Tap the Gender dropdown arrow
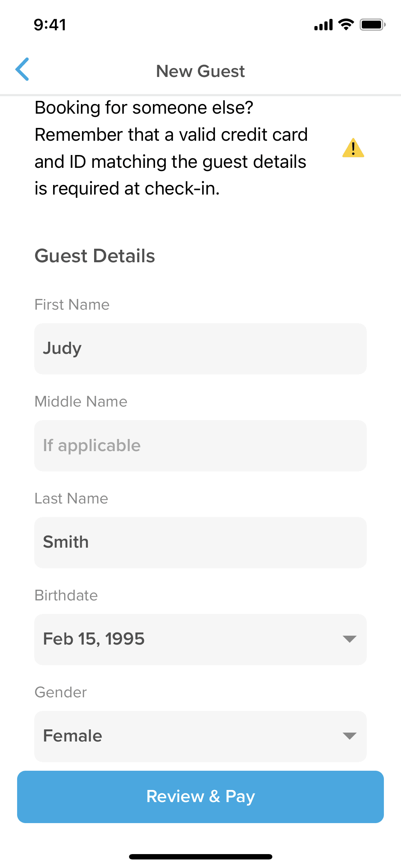Screen dimensions: 401x868 click(x=349, y=736)
